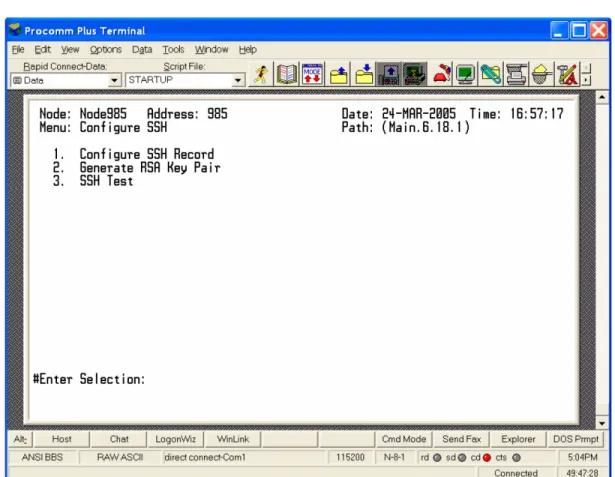This screenshot has height=477, width=615.
Task: Click the 115200 baud rate field
Action: click(350, 457)
